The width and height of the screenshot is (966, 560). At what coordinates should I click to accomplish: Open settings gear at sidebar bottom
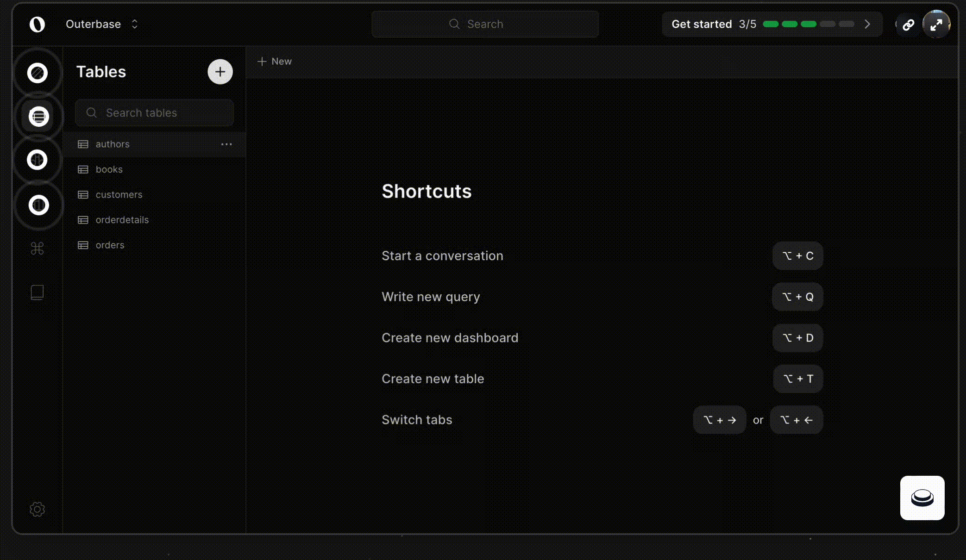[37, 509]
